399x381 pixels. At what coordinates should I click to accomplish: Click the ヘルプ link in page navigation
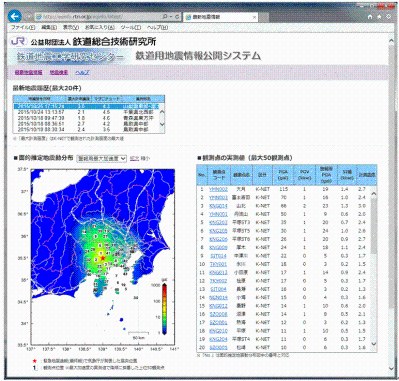[x=82, y=72]
